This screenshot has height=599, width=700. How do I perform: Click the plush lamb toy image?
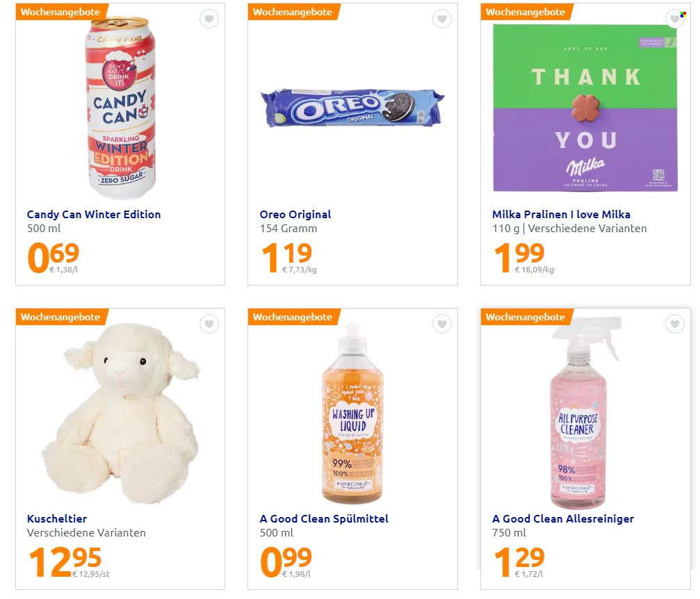pos(120,413)
